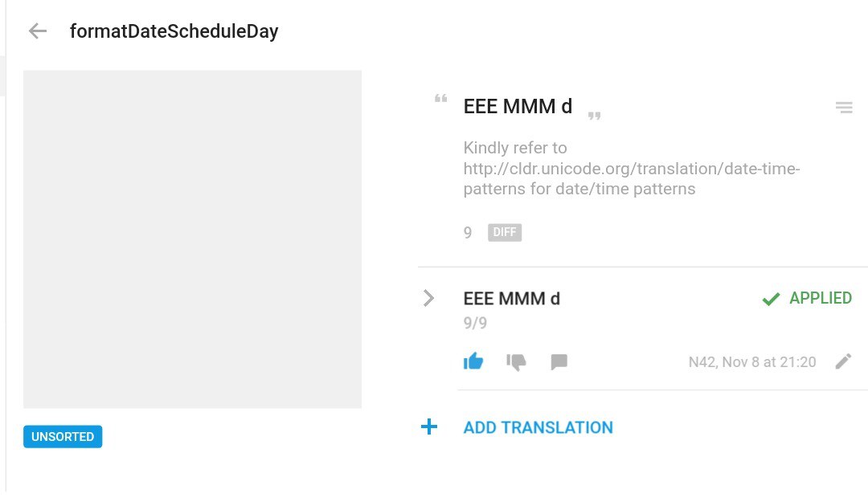Viewport: 868px width, 502px height.
Task: Click the gray screenshot placeholder area
Action: [193, 239]
